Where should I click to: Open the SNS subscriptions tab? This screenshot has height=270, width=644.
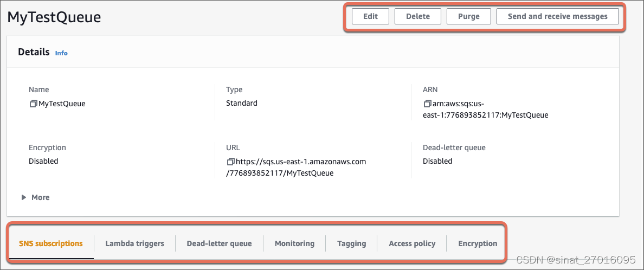point(51,243)
